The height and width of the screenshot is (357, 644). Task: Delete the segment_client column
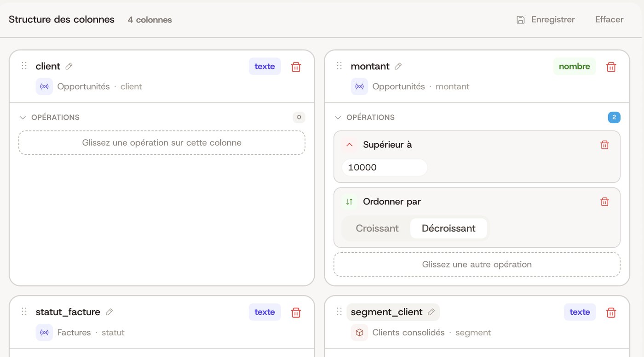tap(611, 312)
